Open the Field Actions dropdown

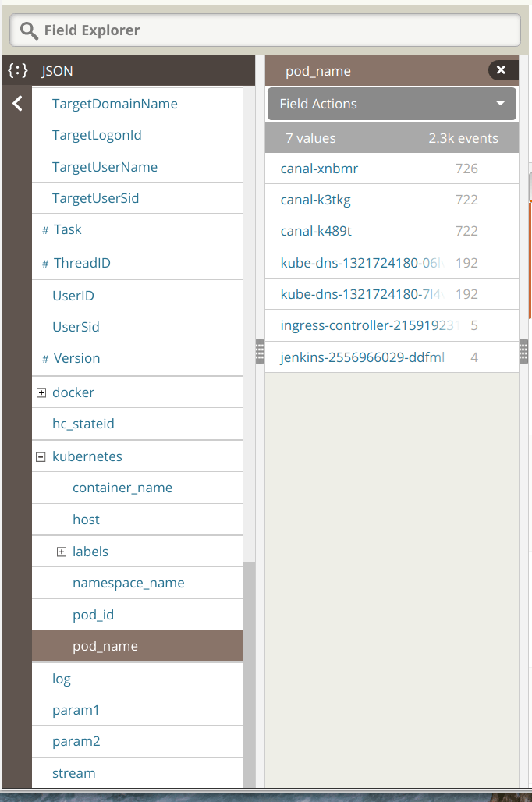coord(392,104)
